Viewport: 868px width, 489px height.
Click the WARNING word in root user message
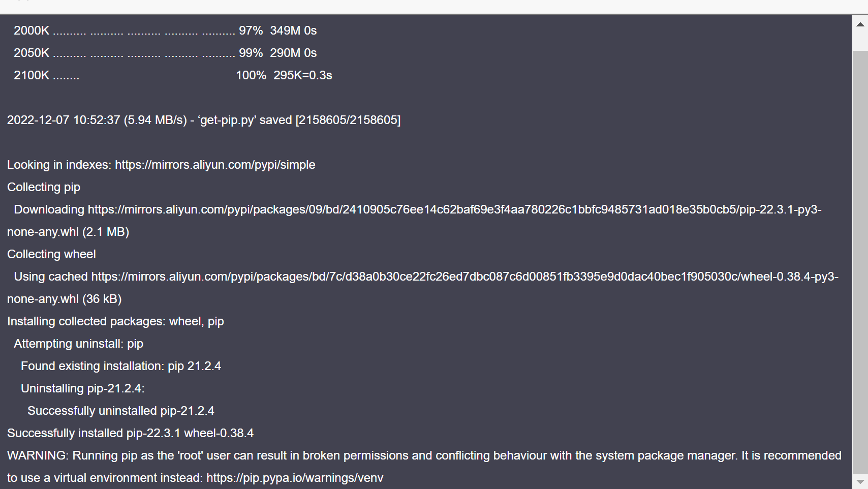38,455
